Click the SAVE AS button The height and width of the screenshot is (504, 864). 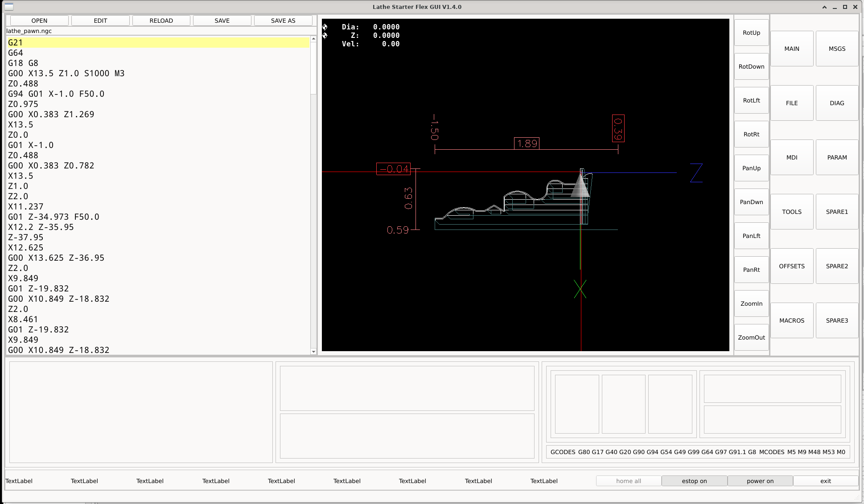point(283,20)
